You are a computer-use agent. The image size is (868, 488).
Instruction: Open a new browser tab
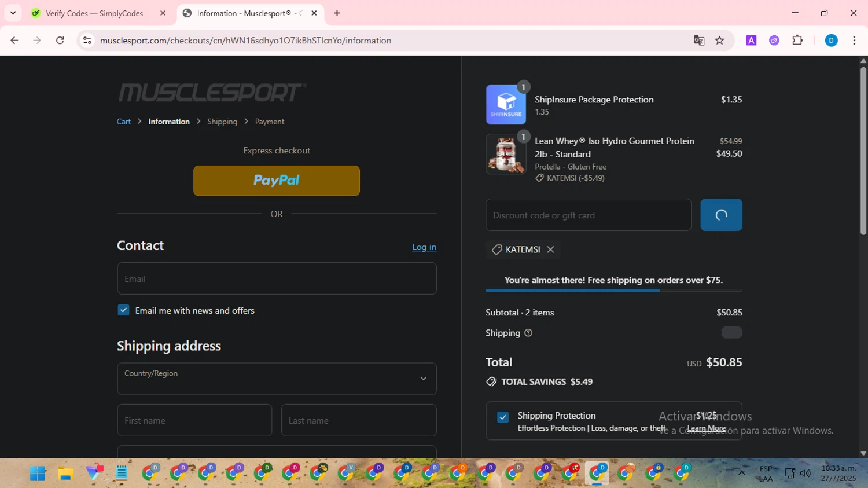point(337,13)
